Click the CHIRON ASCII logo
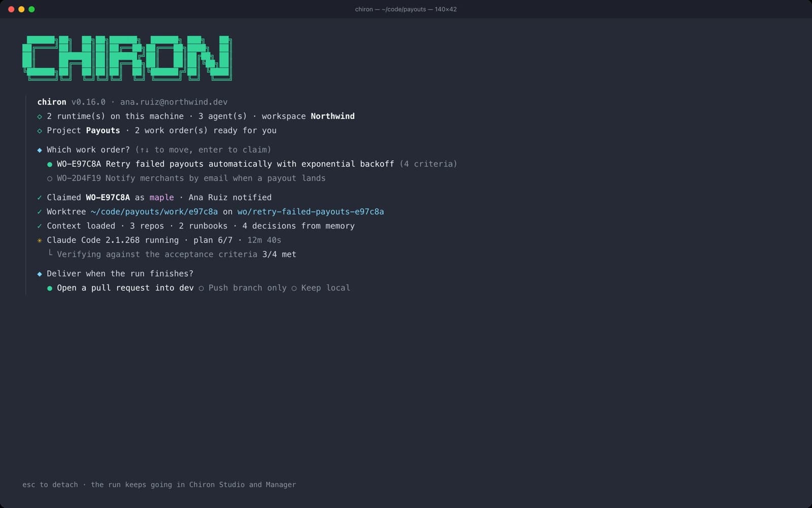The height and width of the screenshot is (508, 812). [127, 58]
